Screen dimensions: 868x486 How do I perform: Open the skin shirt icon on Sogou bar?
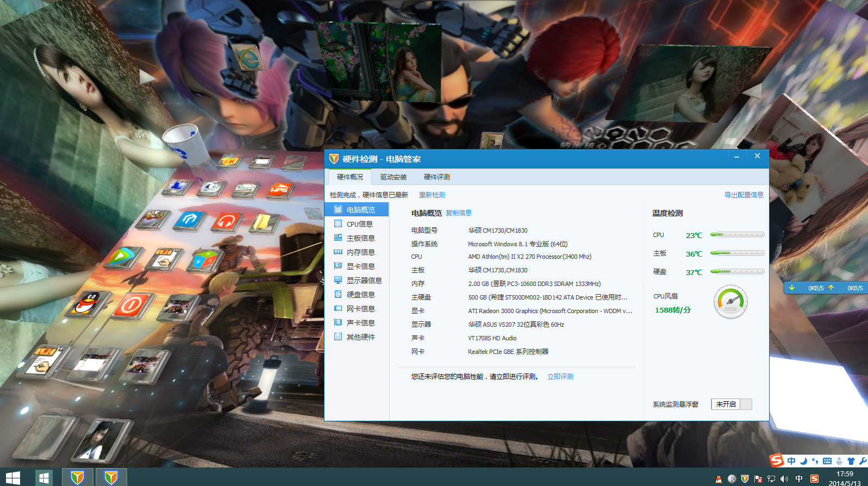851,461
